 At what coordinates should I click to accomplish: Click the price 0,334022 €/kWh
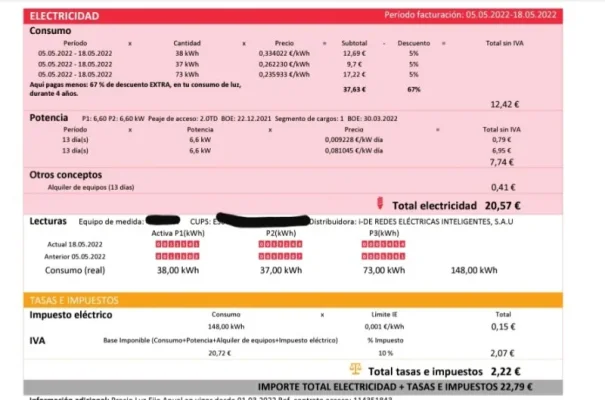(284, 53)
